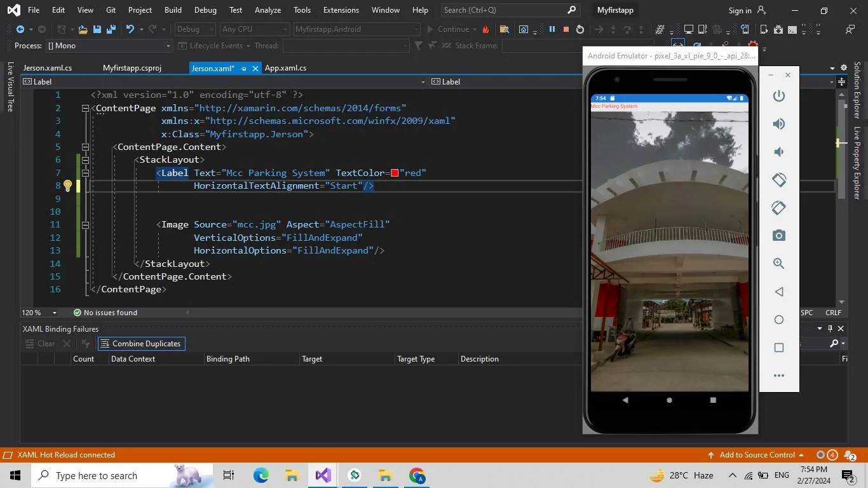This screenshot has width=868, height=488.
Task: Collapse the ContentPage.Content fold marker
Action: coord(85,147)
